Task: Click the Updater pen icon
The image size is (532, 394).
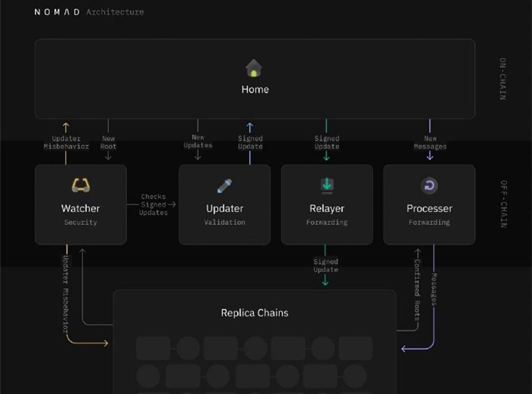Action: pos(225,186)
